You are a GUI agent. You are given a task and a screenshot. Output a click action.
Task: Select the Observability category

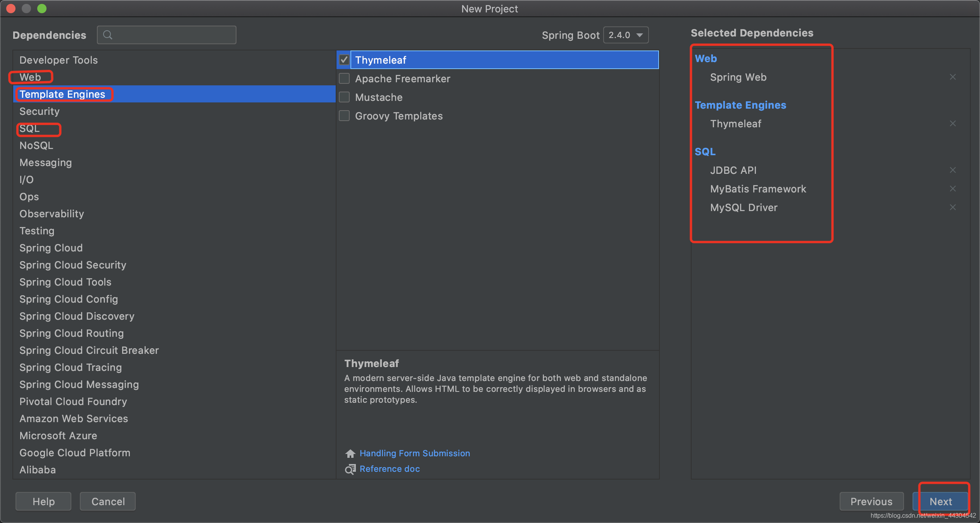click(x=174, y=213)
